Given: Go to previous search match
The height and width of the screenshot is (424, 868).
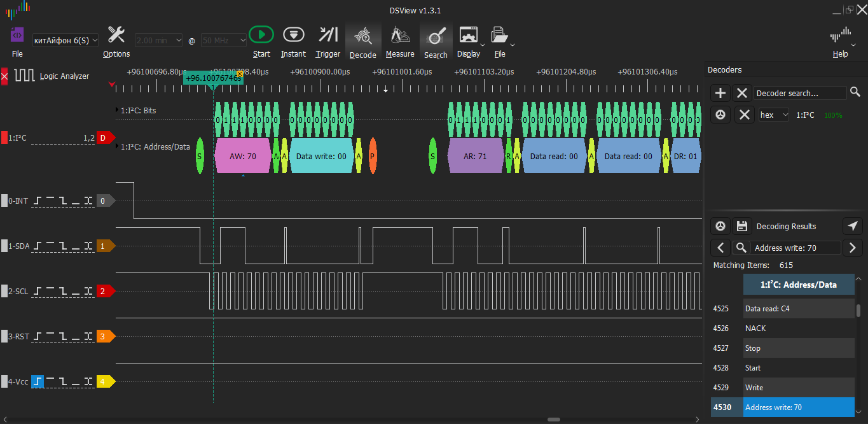Looking at the screenshot, I should pos(720,248).
